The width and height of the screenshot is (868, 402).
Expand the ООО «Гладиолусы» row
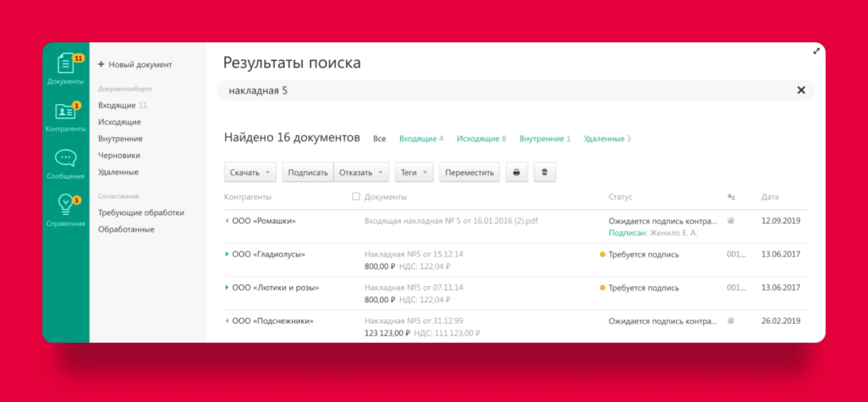[x=227, y=254]
